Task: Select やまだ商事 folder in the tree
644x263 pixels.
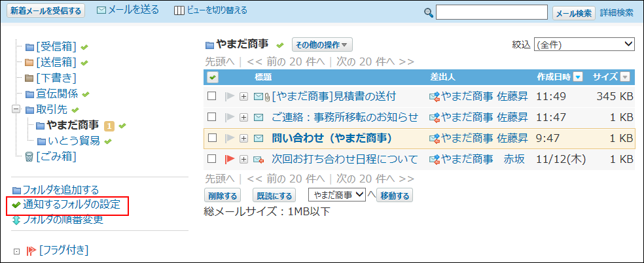Action: [x=73, y=125]
